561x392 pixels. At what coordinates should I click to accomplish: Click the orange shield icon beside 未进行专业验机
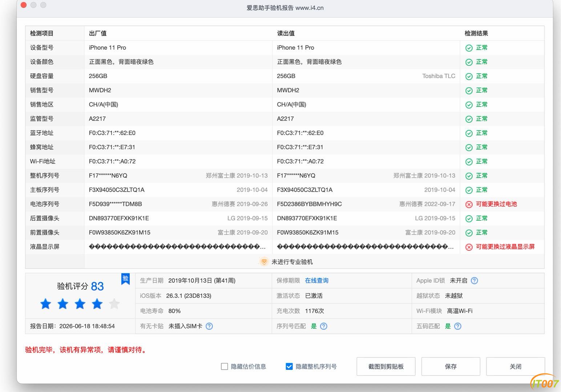pyautogui.click(x=264, y=262)
